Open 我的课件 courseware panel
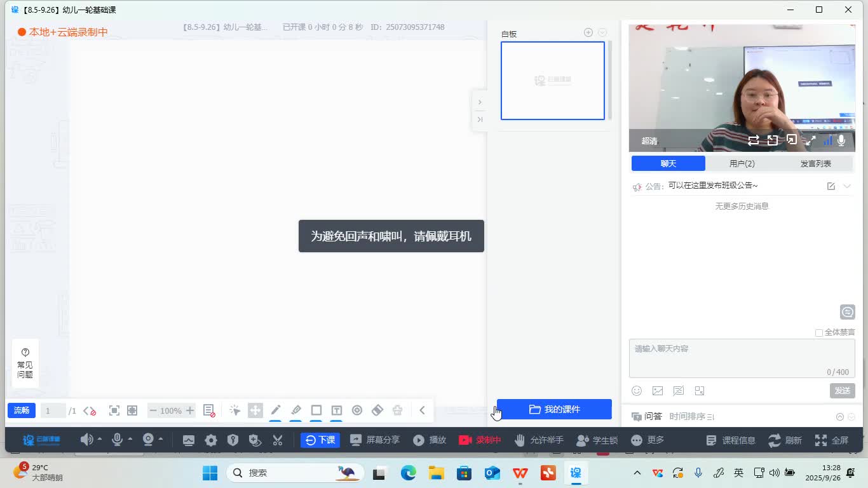This screenshot has height=488, width=868. (x=554, y=409)
